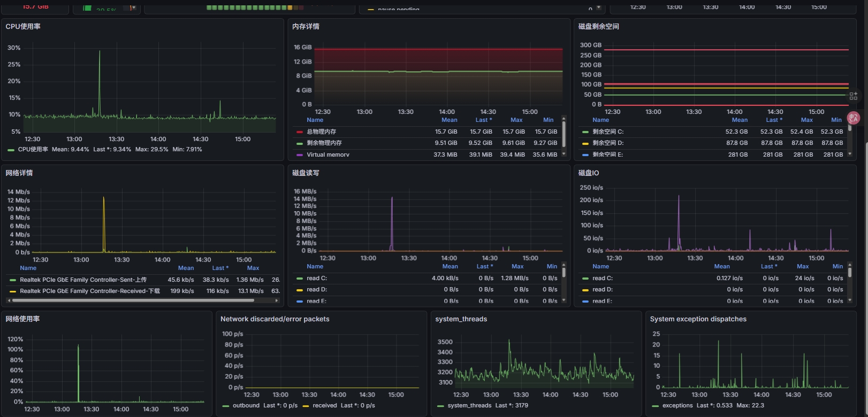Open the 网络详情 panel title menu
Viewport: 868px width, 417px height.
click(19, 173)
